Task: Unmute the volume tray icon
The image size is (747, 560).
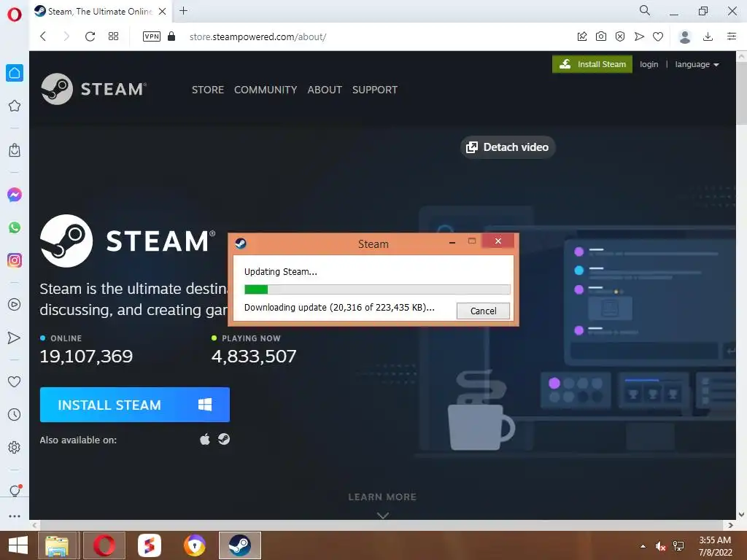Action: [660, 546]
